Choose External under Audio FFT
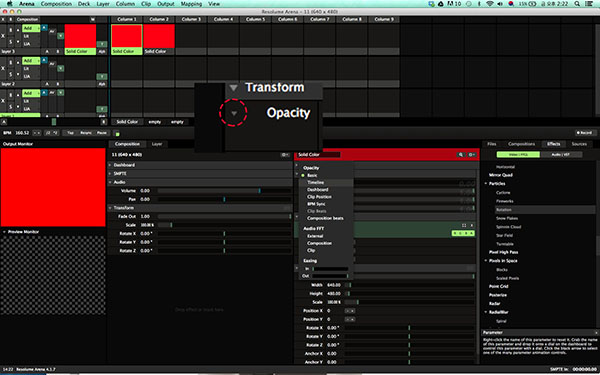The width and height of the screenshot is (600, 375). pos(315,236)
